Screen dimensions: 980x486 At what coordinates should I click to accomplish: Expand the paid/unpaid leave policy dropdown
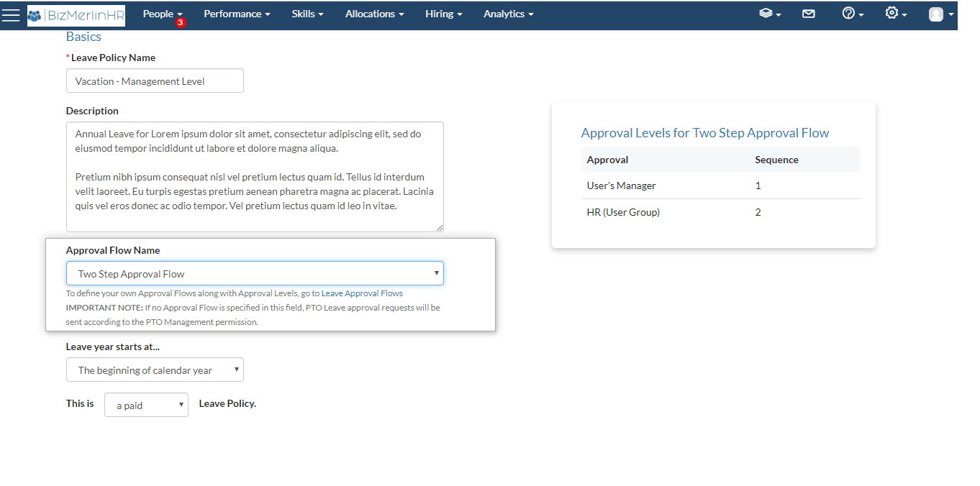point(146,405)
